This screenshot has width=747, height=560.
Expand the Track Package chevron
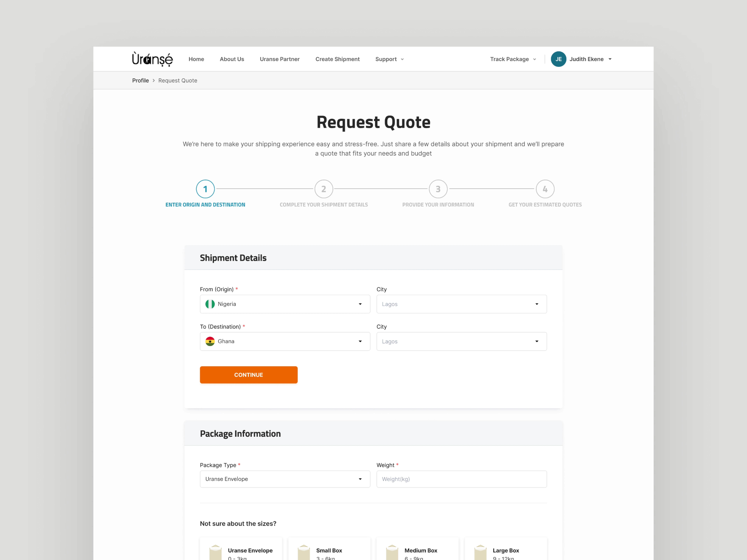point(535,59)
